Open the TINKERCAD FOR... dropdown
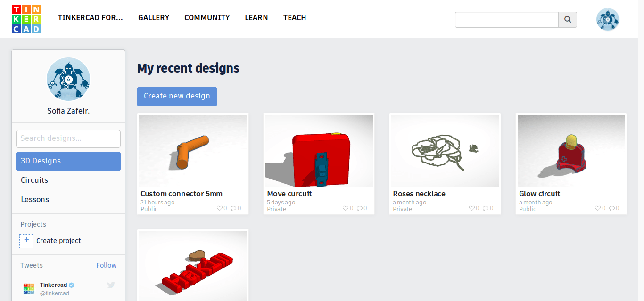 tap(90, 17)
